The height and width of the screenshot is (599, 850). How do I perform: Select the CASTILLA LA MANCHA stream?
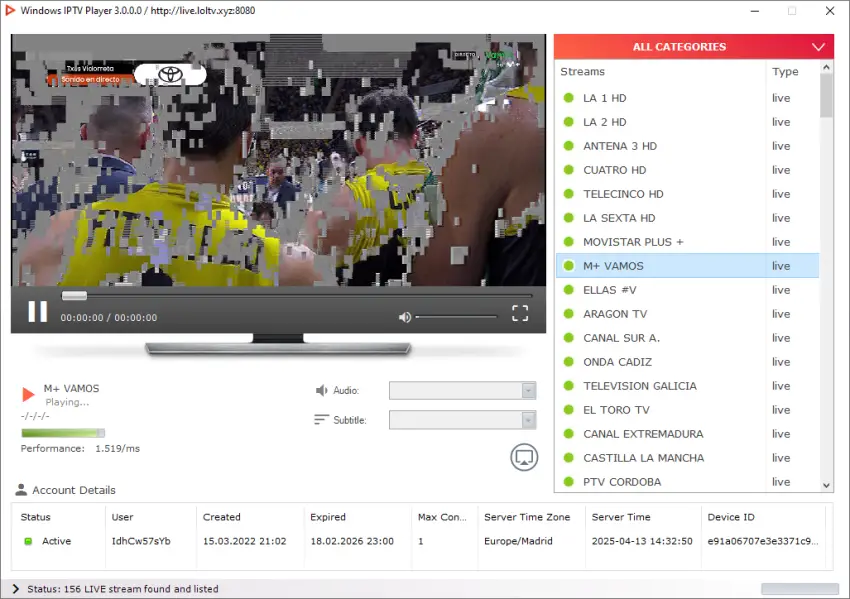pos(687,458)
